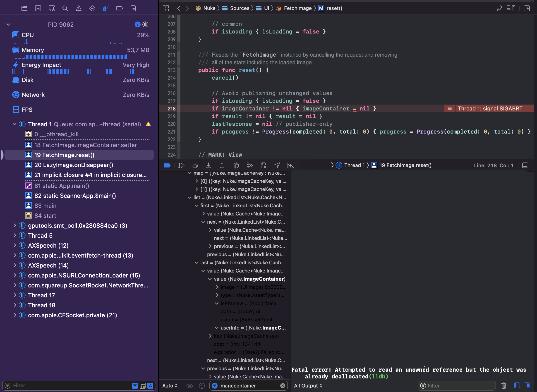Viewport: 537px width, 392px height.
Task: Open the Breakpoint navigator
Action: pyautogui.click(x=119, y=8)
